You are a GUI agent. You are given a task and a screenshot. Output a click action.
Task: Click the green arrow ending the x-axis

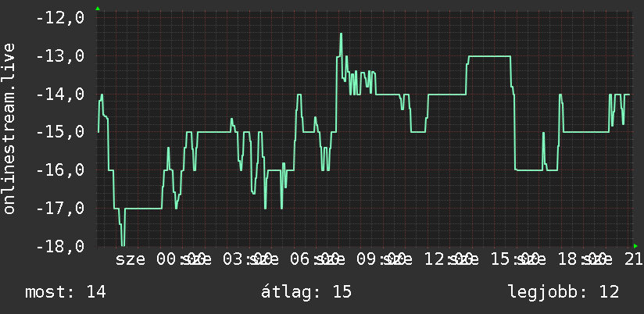pos(635,246)
